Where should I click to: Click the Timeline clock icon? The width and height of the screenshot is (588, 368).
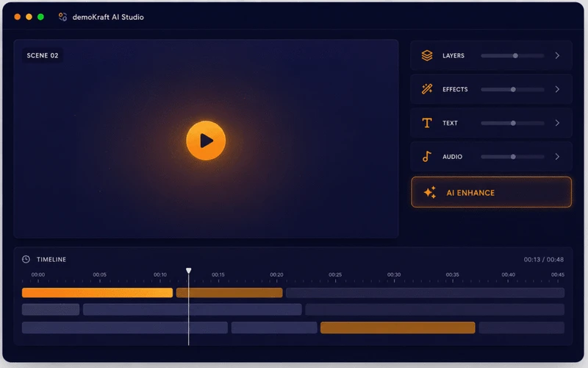[x=26, y=259]
